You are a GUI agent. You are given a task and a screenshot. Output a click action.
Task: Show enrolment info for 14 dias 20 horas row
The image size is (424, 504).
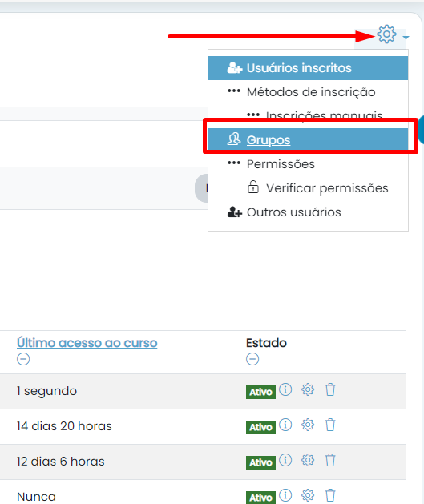pyautogui.click(x=285, y=425)
